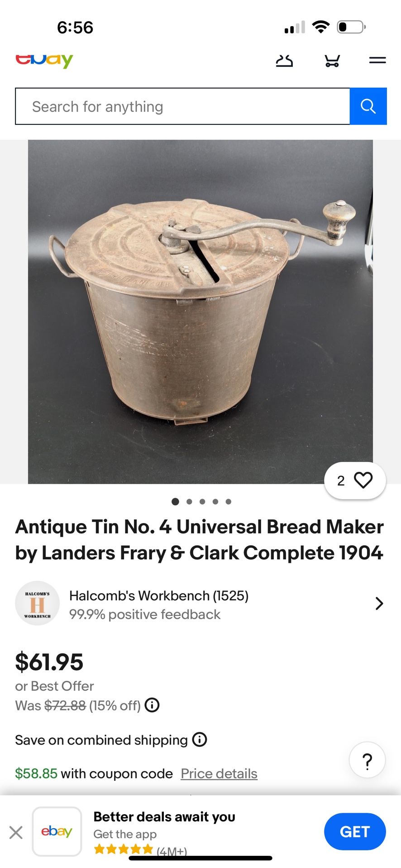This screenshot has height=868, width=401.
Task: Tap the bread maker product photo
Action: [200, 311]
